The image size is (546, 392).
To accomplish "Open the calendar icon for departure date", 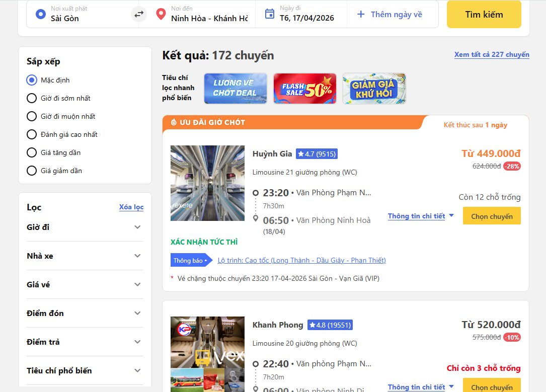I will (270, 14).
